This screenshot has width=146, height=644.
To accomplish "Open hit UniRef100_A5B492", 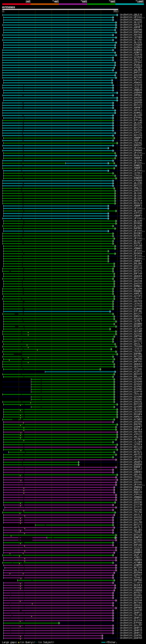I will (131, 20).
